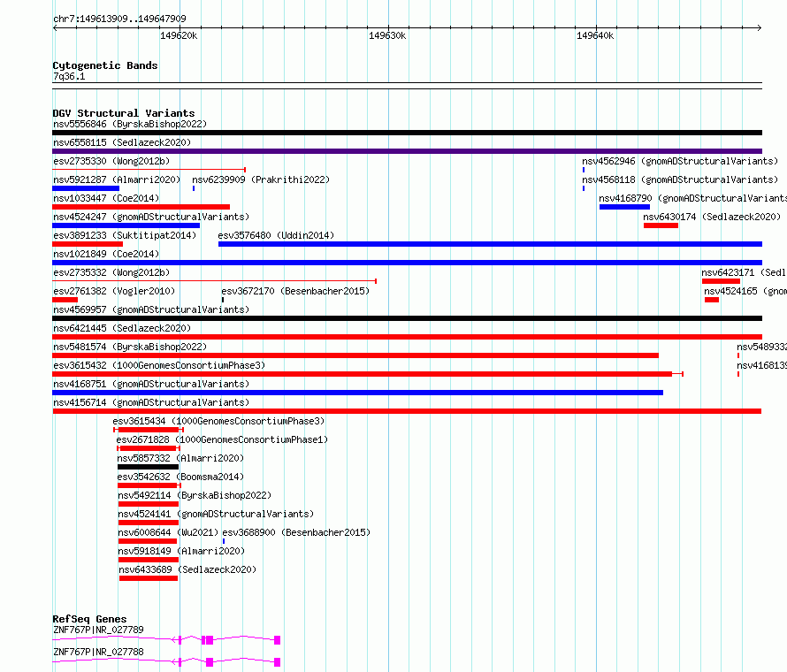
Task: Click nsv5492114 (ByrskaBishop2022) label
Action: pos(195,495)
